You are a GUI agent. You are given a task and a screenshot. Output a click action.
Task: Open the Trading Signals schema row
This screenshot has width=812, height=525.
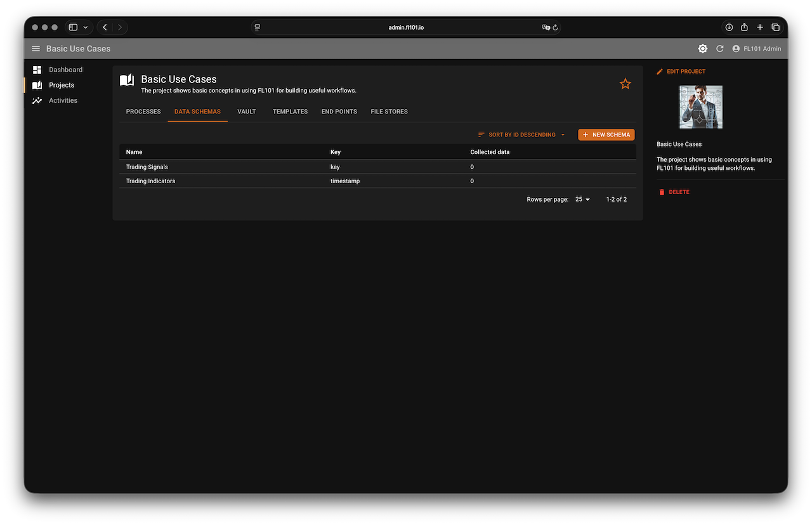pyautogui.click(x=147, y=167)
